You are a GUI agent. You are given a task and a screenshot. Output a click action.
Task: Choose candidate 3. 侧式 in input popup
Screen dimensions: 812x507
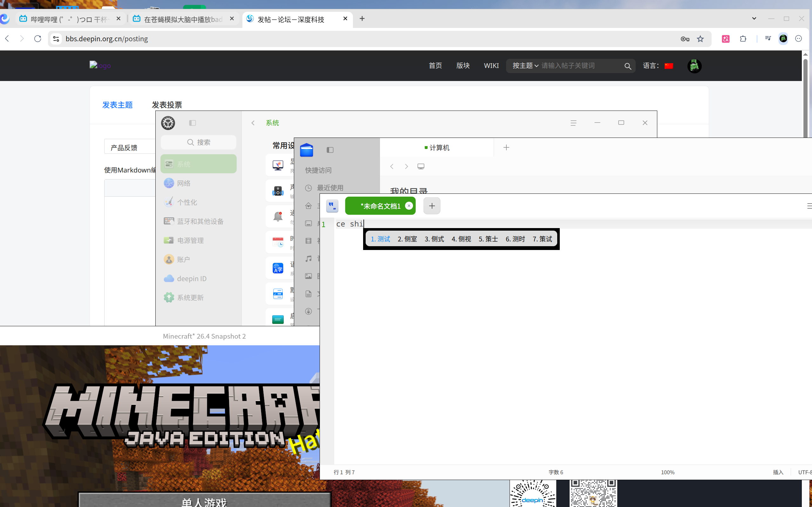click(434, 239)
